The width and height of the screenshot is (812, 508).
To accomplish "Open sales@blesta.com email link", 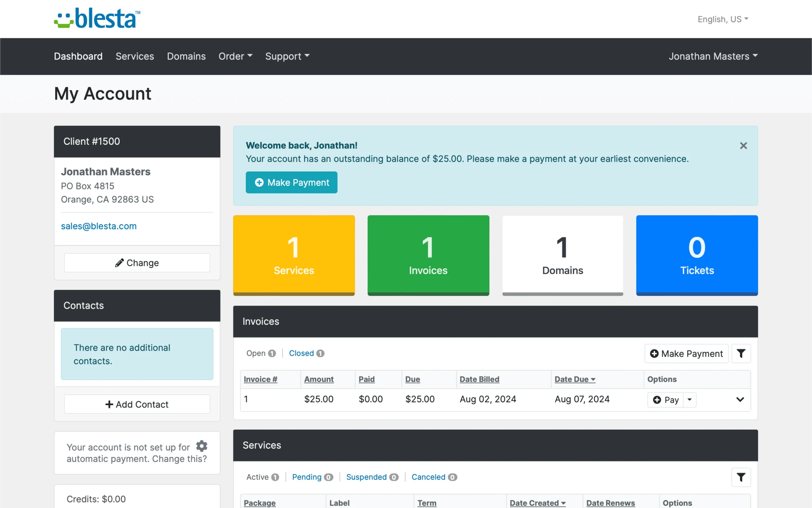I will [x=99, y=226].
